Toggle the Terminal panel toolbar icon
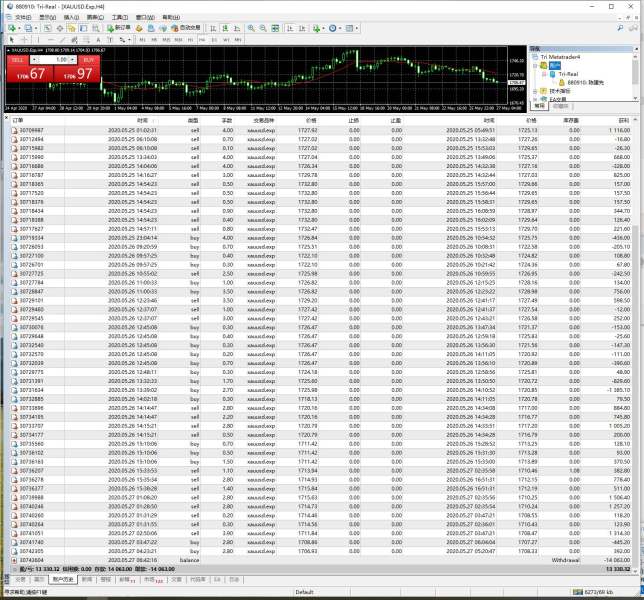Viewport: 644px width, 600px height. (84, 28)
